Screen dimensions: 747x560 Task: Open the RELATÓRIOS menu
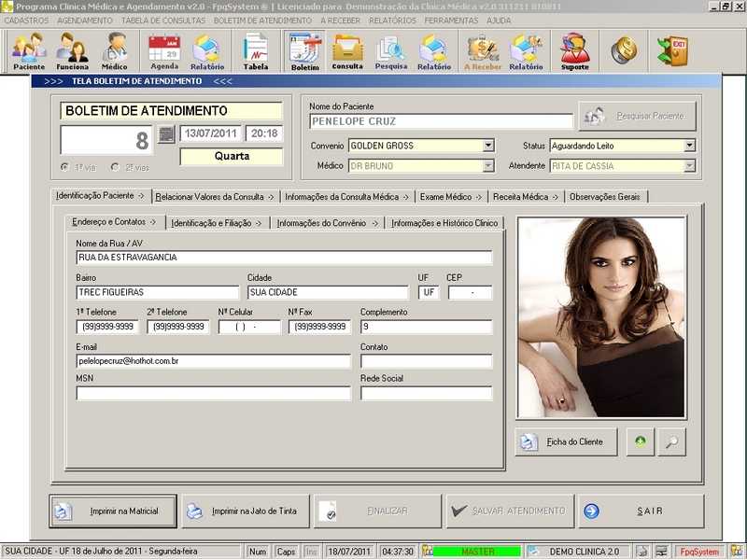pyautogui.click(x=392, y=20)
